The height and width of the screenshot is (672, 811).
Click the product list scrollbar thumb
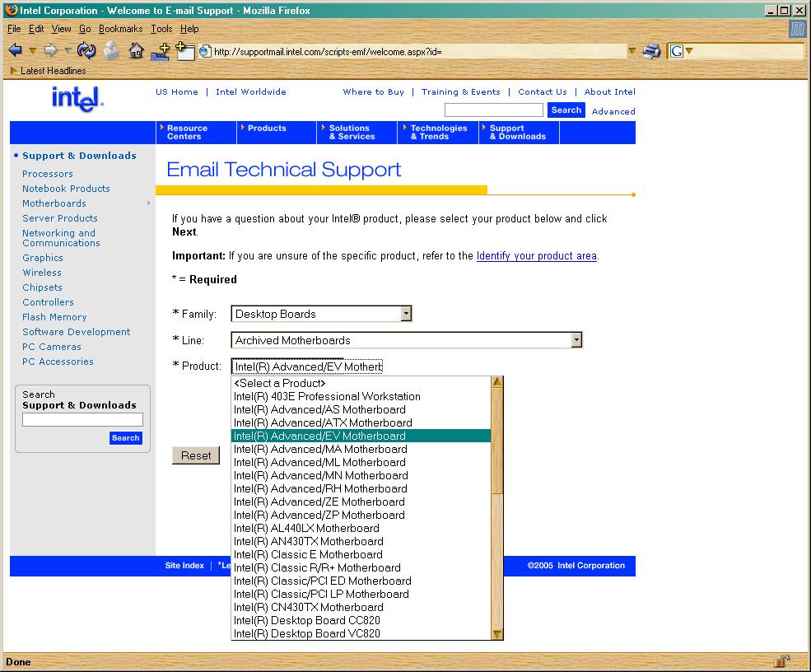[x=497, y=441]
